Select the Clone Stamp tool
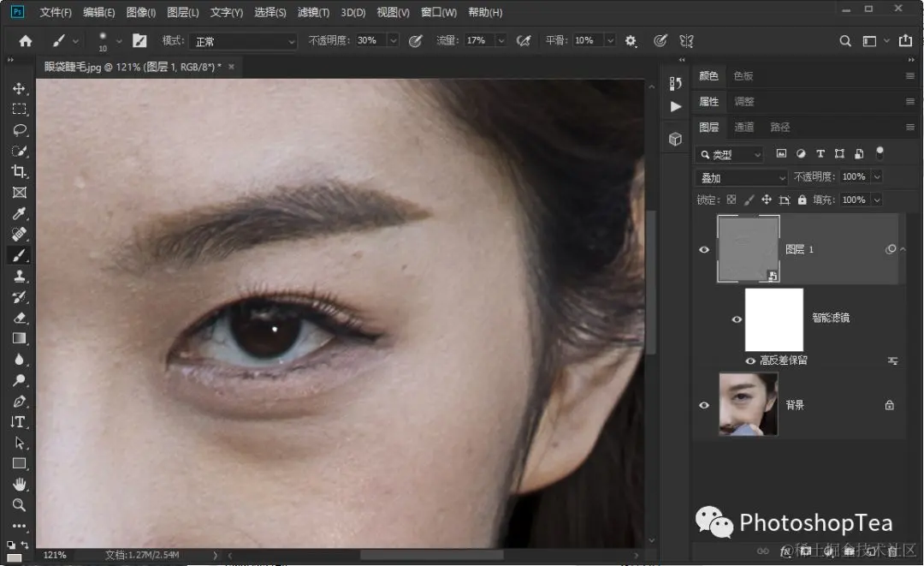 click(x=19, y=276)
